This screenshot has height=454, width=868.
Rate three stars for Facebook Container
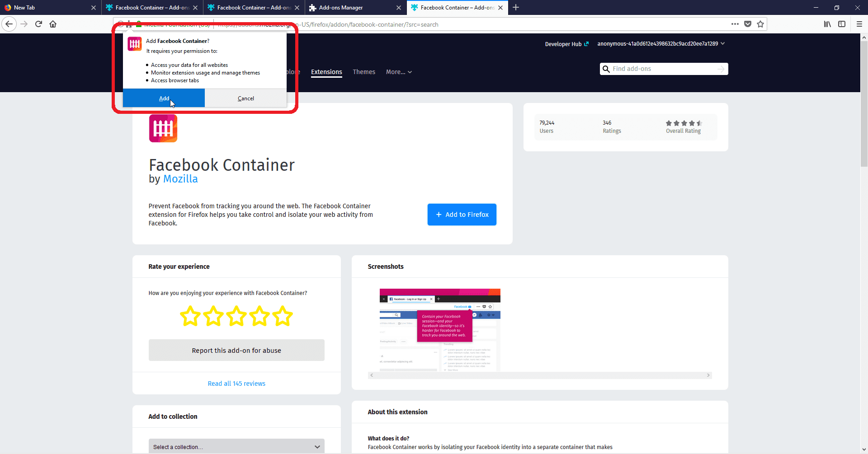pos(236,316)
